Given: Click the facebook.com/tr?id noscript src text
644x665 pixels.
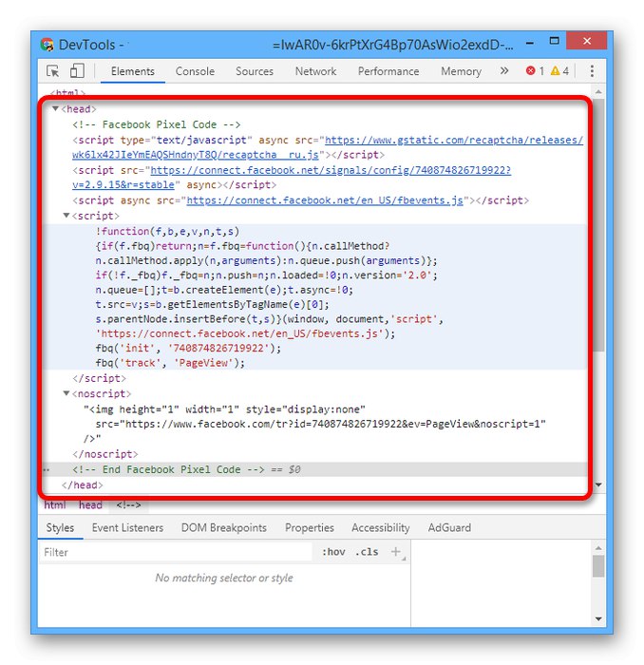Looking at the screenshot, I should pyautogui.click(x=320, y=424).
